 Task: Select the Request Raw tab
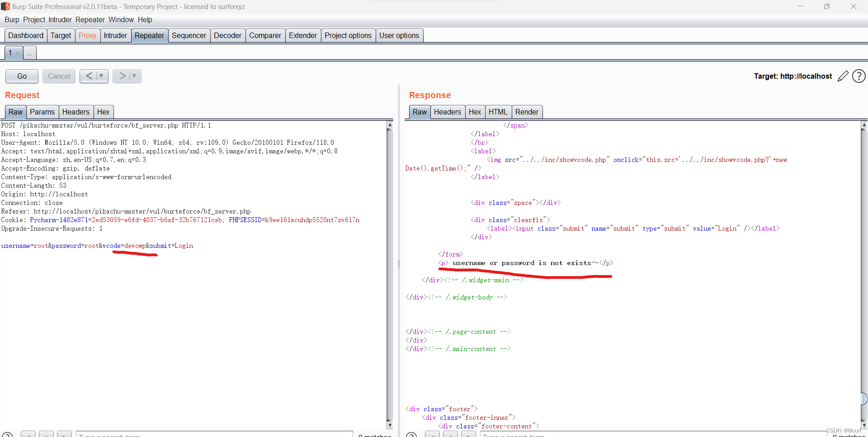[15, 112]
